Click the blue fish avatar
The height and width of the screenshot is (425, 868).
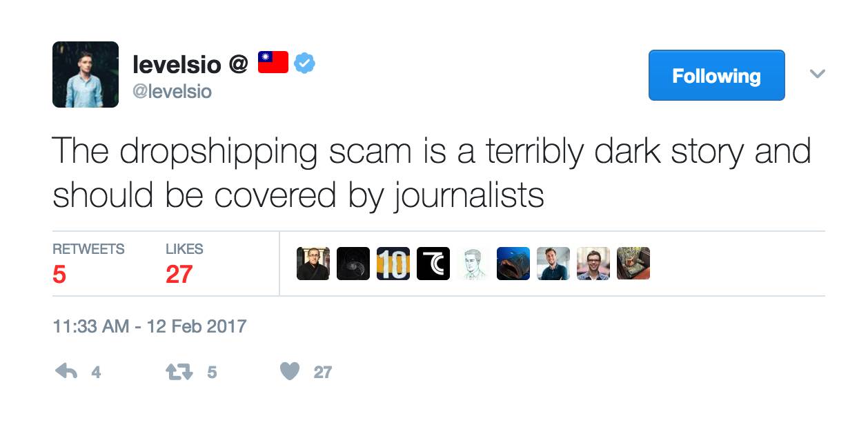pos(513,264)
